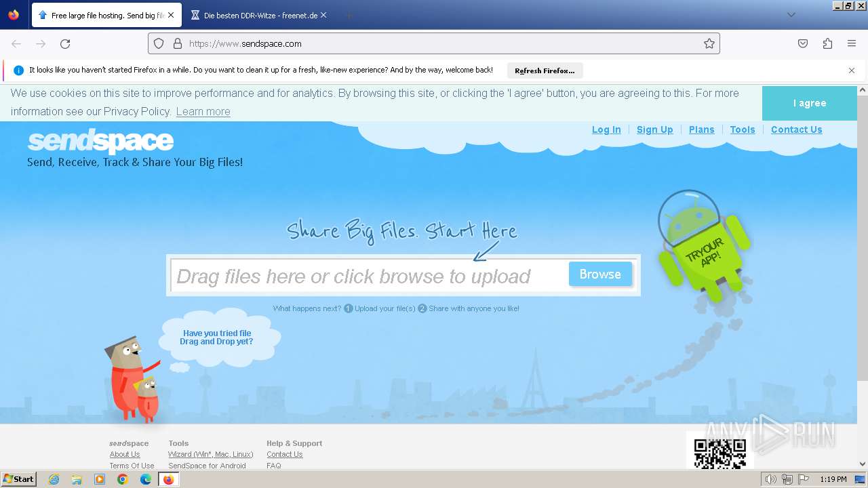Open the Firefox hamburger menu
This screenshot has height=488, width=868.
tap(852, 43)
